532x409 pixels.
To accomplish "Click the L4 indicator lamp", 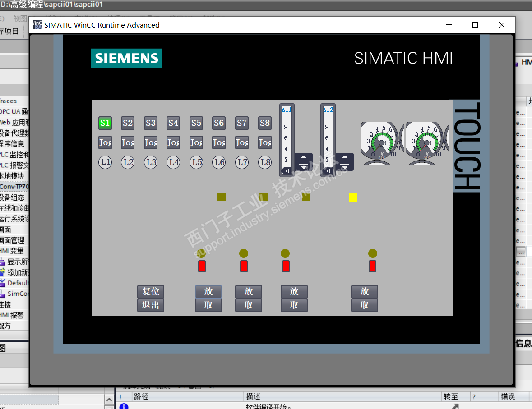I will pos(173,162).
